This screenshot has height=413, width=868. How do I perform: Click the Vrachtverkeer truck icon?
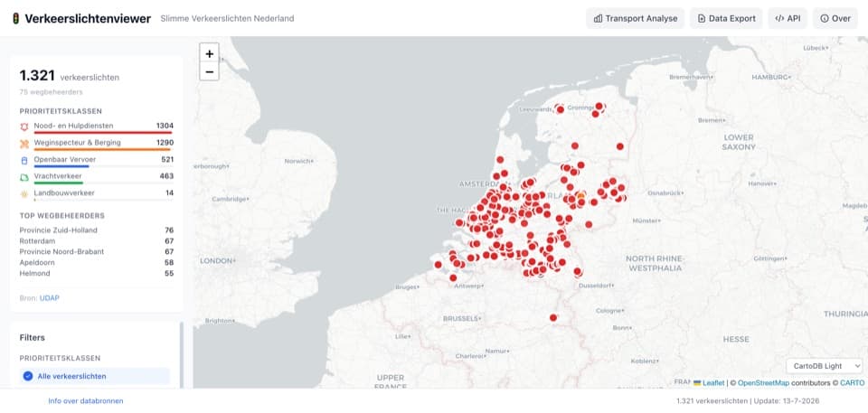point(24,177)
